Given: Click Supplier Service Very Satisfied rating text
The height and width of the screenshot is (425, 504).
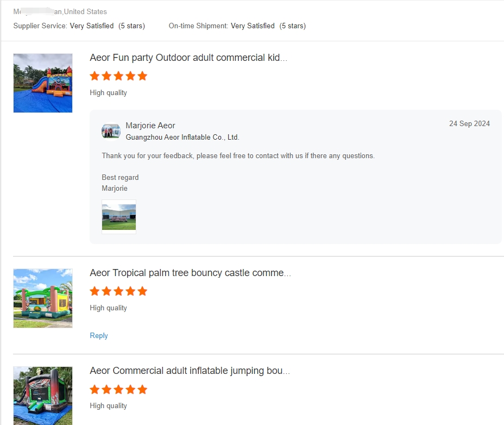Looking at the screenshot, I should [x=79, y=26].
